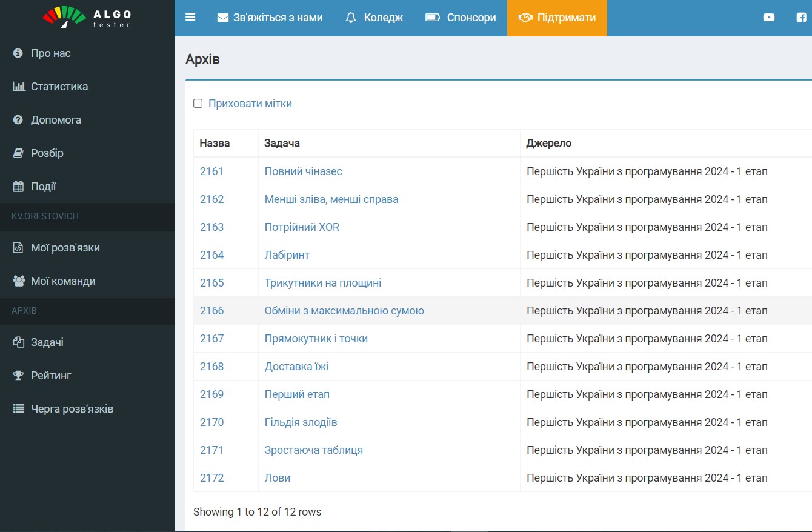Viewport: 812px width, 532px height.
Task: Click the Приховати мітки label link
Action: point(250,104)
